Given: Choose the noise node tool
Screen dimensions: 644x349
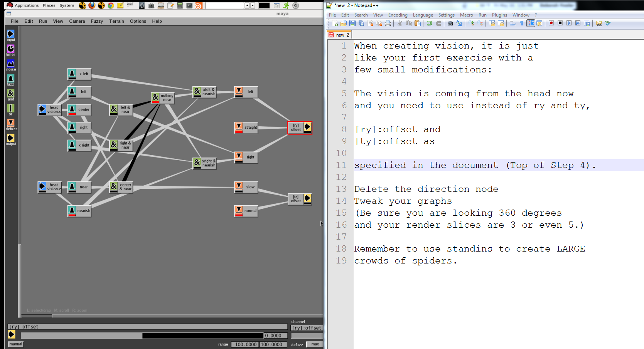Looking at the screenshot, I should (11, 64).
